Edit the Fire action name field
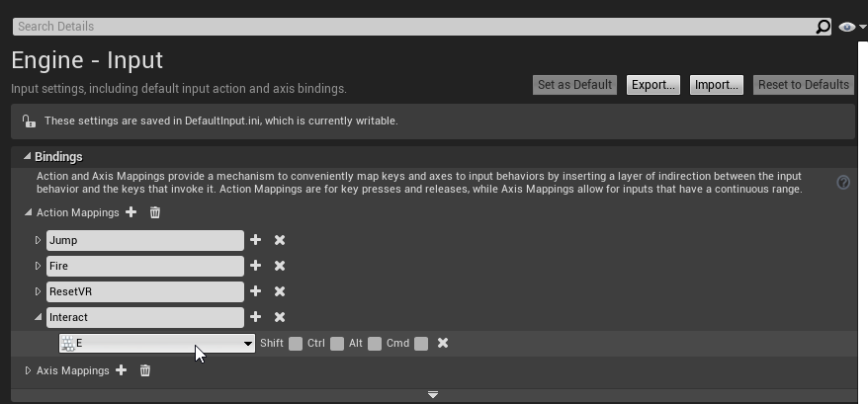 pyautogui.click(x=145, y=266)
